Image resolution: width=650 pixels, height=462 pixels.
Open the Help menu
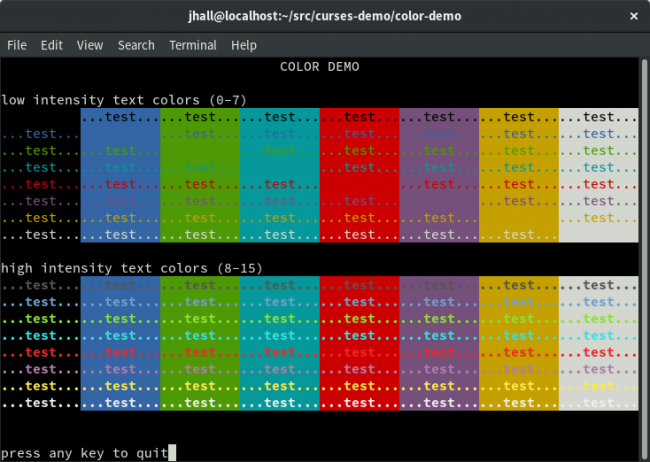coord(244,45)
